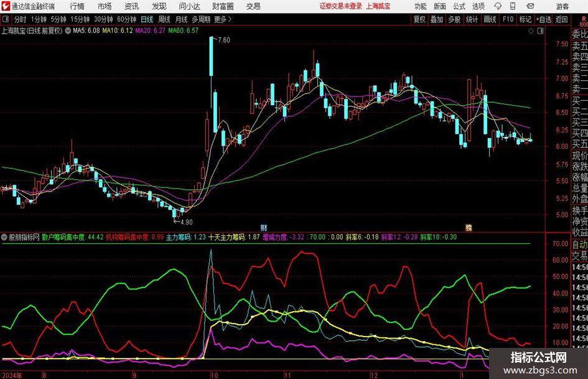Open the 功能 menu
The height and width of the screenshot is (379, 588).
[x=421, y=6]
